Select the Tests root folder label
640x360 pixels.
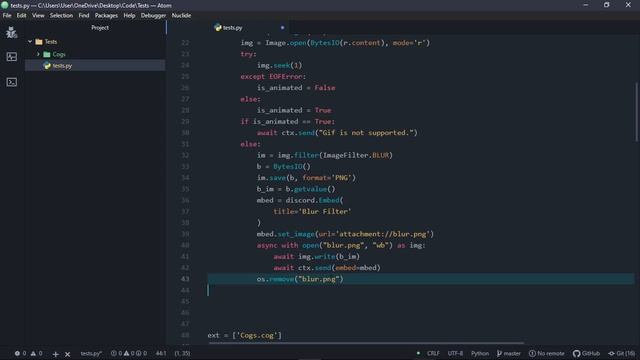point(51,42)
